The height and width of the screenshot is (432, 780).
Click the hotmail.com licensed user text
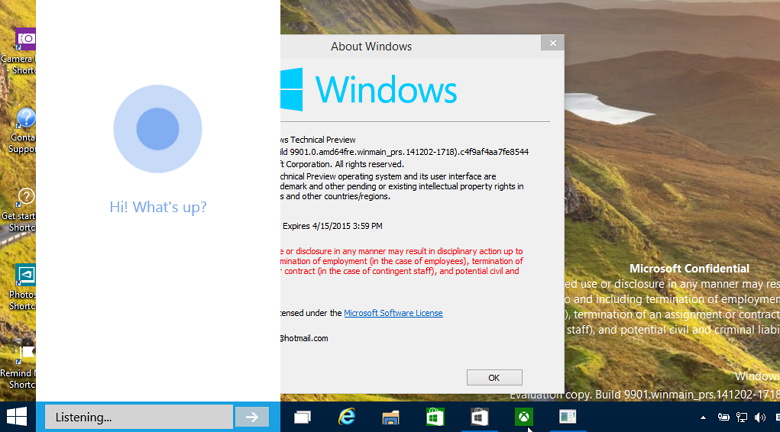pos(304,338)
